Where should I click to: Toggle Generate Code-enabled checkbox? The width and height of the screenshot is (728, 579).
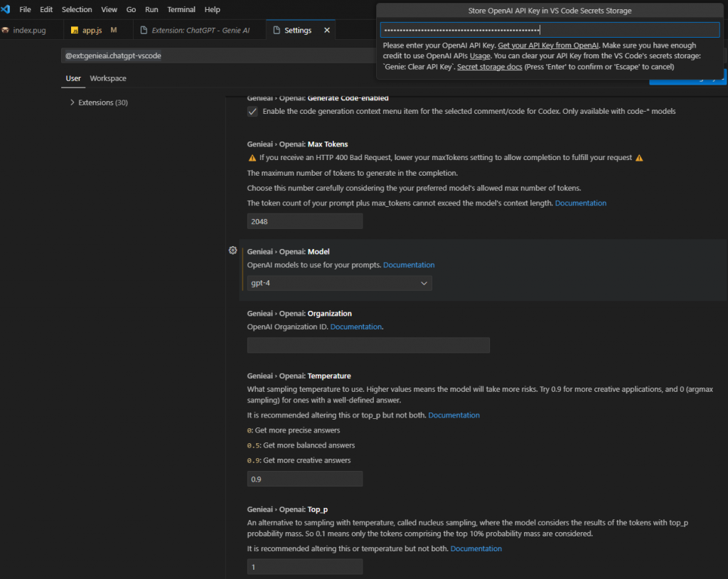click(x=252, y=112)
